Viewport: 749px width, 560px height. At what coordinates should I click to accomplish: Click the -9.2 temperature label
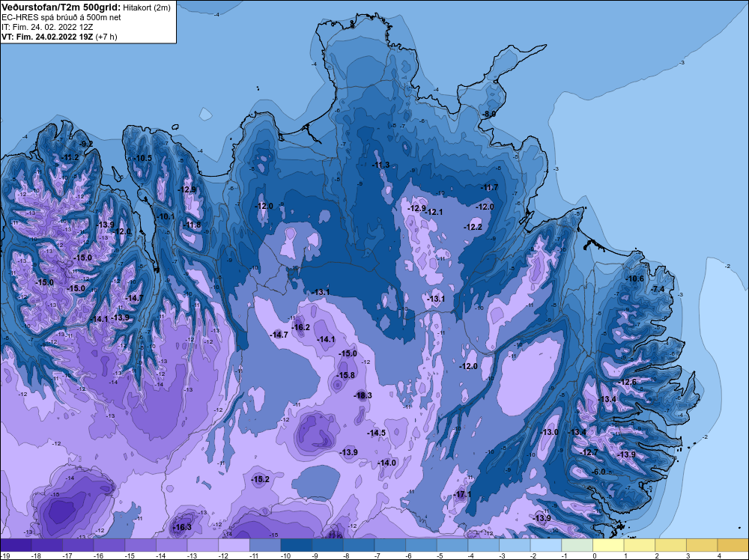[86, 144]
